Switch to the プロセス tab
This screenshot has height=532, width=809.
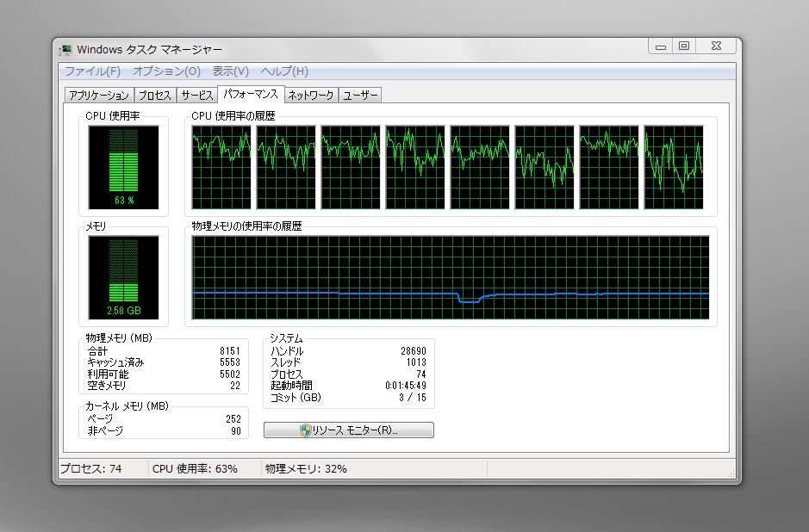[x=155, y=96]
